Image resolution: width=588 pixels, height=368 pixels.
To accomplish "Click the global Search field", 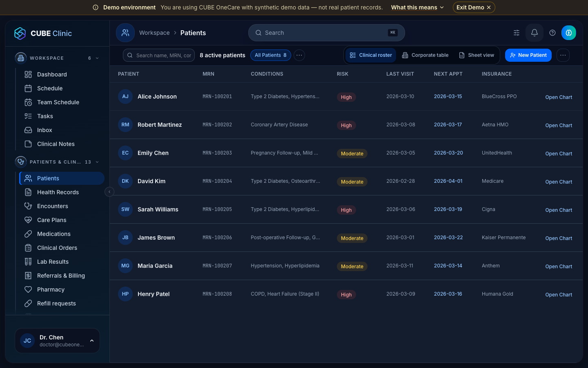I will pos(327,33).
